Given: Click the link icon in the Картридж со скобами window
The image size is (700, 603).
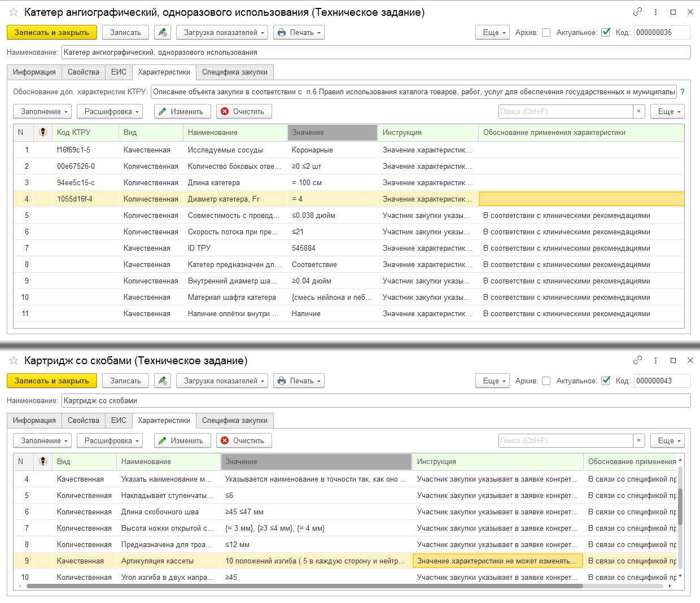Looking at the screenshot, I should [x=637, y=360].
